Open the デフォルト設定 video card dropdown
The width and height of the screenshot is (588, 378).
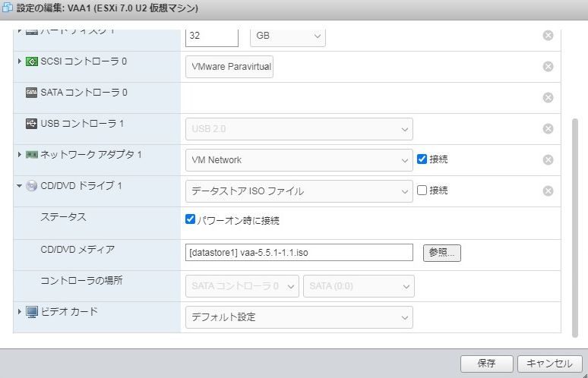(299, 317)
